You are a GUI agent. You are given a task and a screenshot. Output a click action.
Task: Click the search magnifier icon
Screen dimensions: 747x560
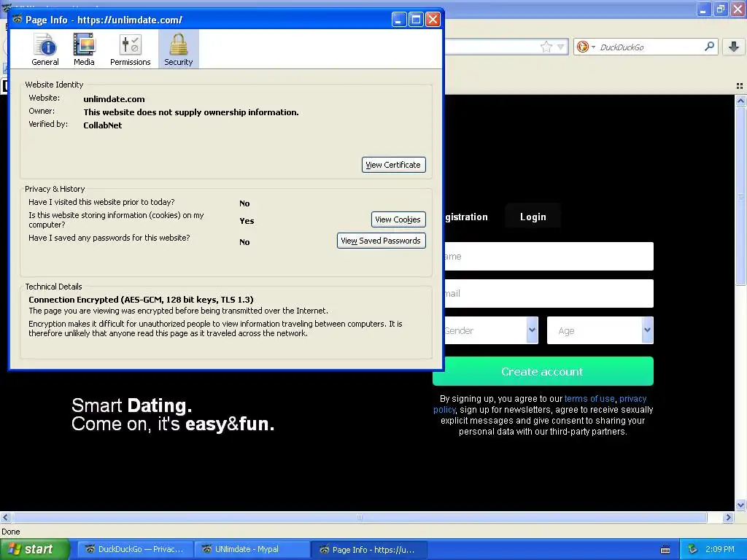click(x=709, y=46)
